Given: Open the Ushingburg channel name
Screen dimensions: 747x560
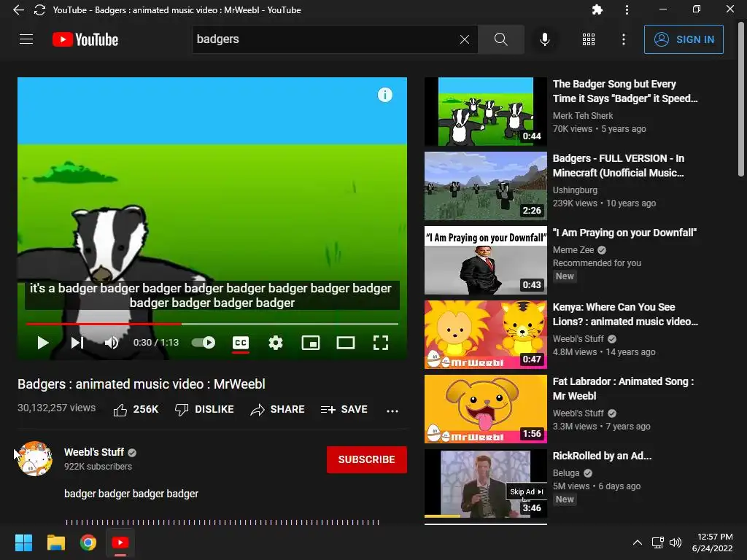Looking at the screenshot, I should coord(575,190).
